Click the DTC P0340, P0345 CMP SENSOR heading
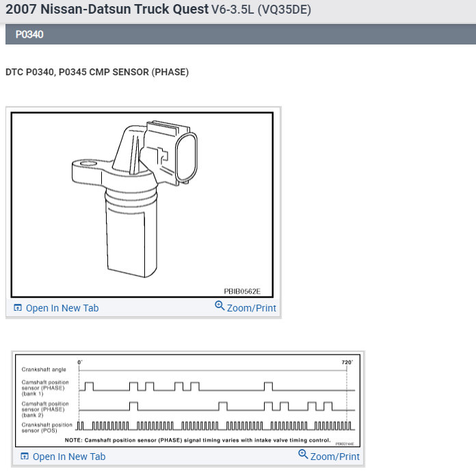Screen dimensions: 476x473 pos(97,72)
